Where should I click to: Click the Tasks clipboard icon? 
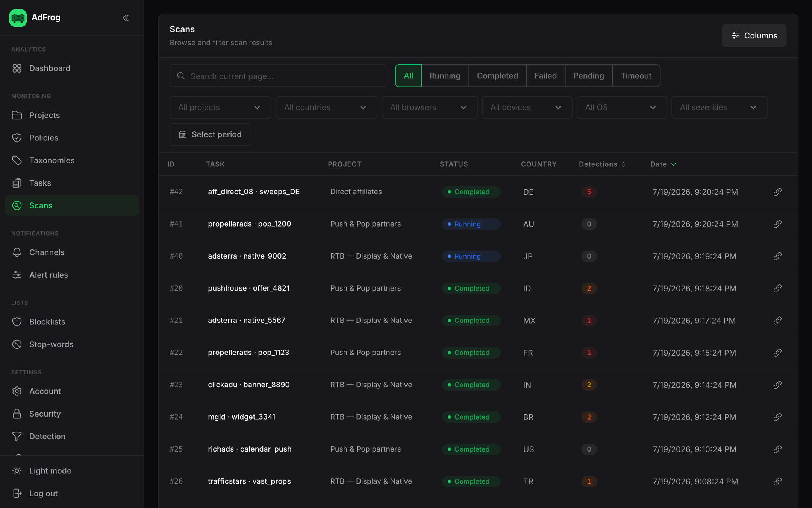[17, 183]
